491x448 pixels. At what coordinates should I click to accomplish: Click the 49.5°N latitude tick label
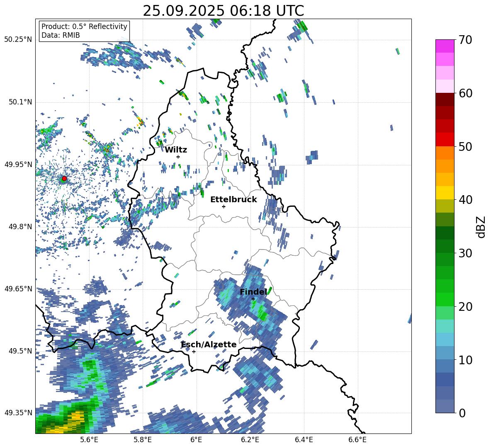coord(20,351)
